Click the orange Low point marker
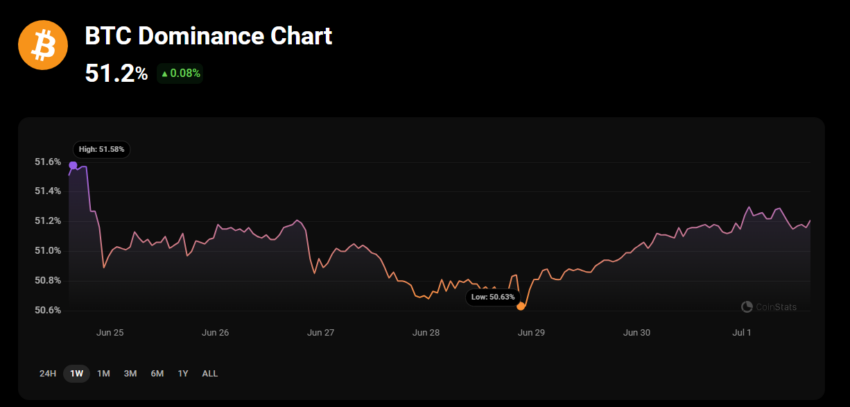850x407 pixels. 521,306
